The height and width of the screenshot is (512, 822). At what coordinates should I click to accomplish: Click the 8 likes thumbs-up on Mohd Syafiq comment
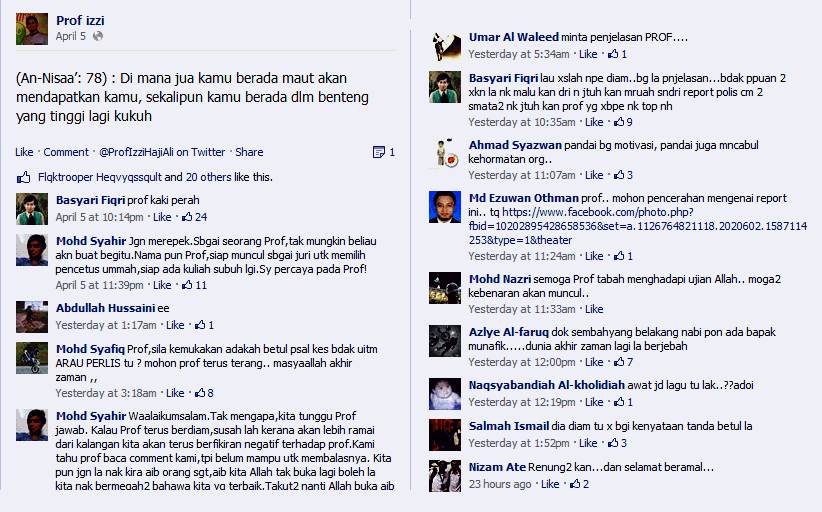[200, 393]
